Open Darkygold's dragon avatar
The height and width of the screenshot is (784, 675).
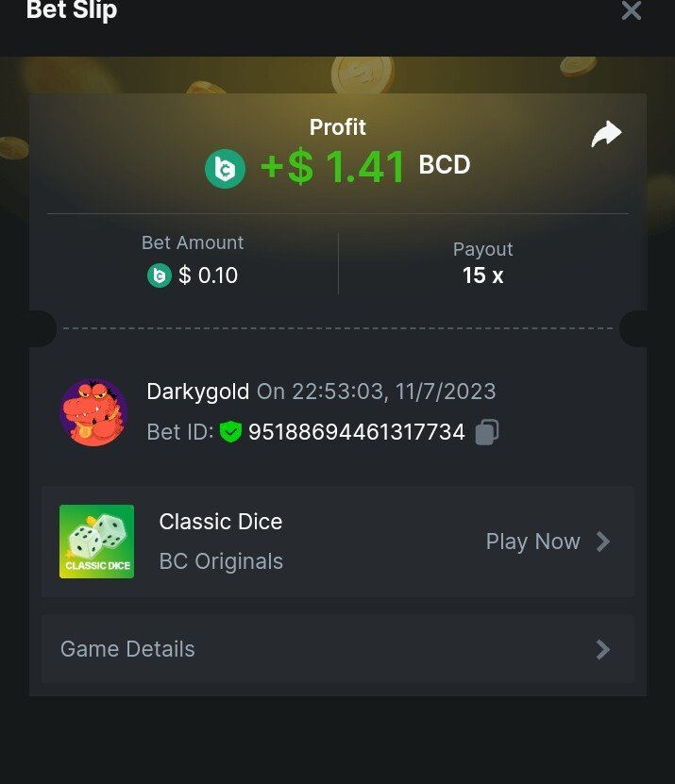93,412
